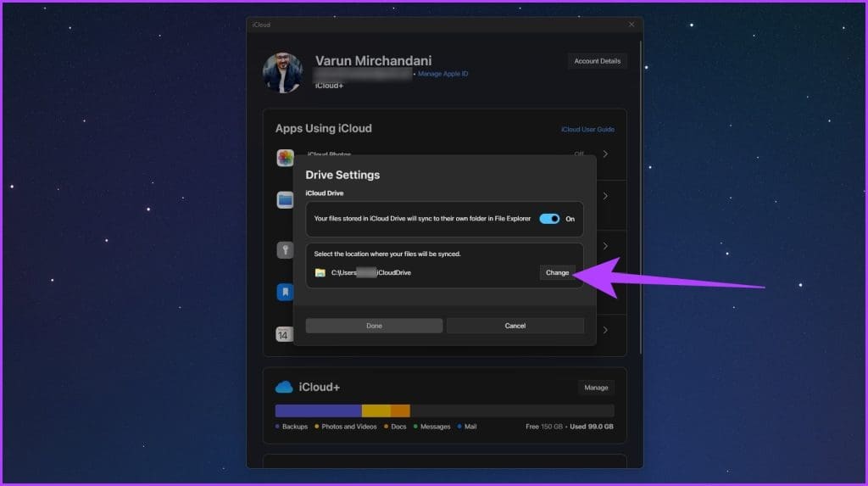The image size is (868, 486).
Task: Expand the iCloud Drive row chevron
Action: coord(605,196)
